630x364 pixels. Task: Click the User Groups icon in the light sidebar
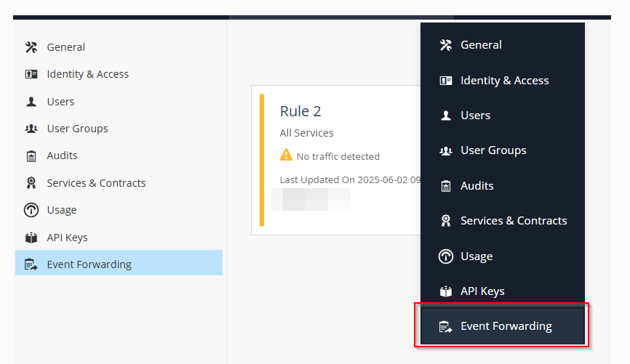pyautogui.click(x=31, y=129)
